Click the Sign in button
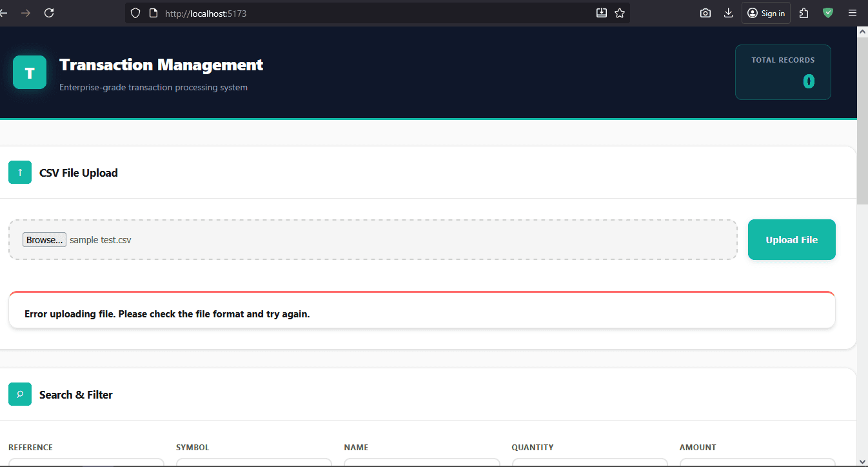Image resolution: width=868 pixels, height=467 pixels. click(x=766, y=13)
